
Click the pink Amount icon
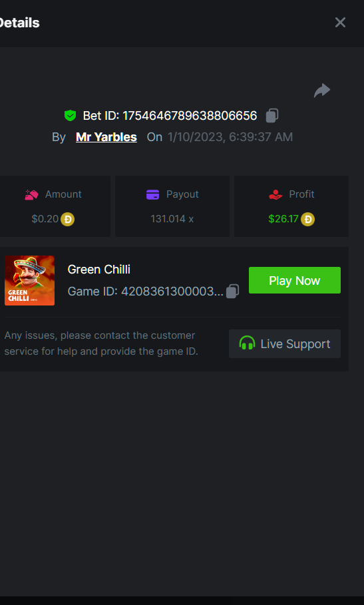(32, 194)
